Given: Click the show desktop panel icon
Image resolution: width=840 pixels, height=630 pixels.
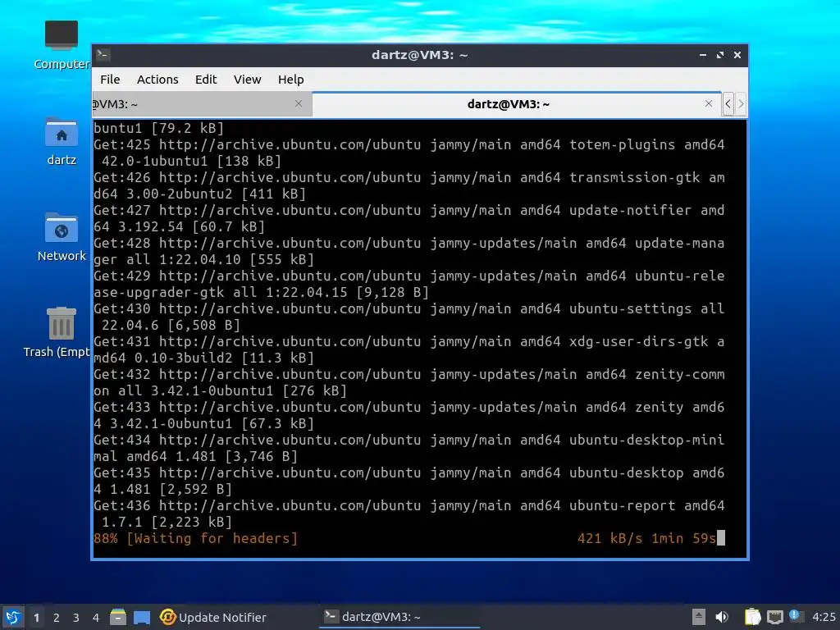Looking at the screenshot, I should 141,618.
